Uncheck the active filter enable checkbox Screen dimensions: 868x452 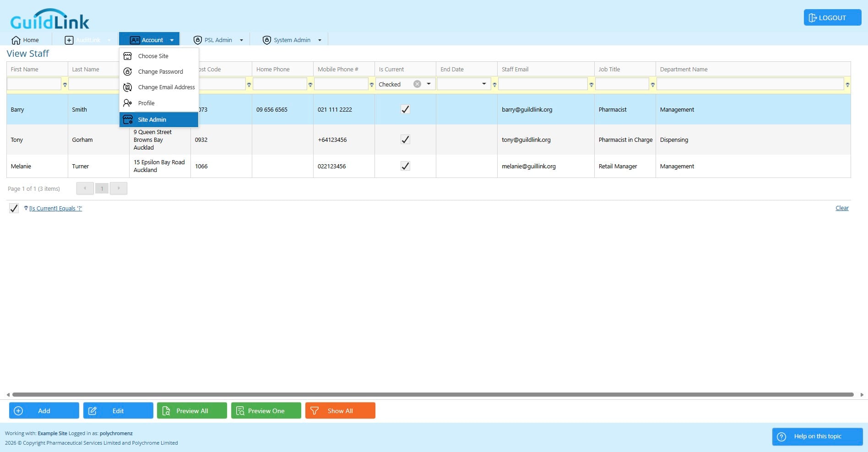pyautogui.click(x=14, y=209)
